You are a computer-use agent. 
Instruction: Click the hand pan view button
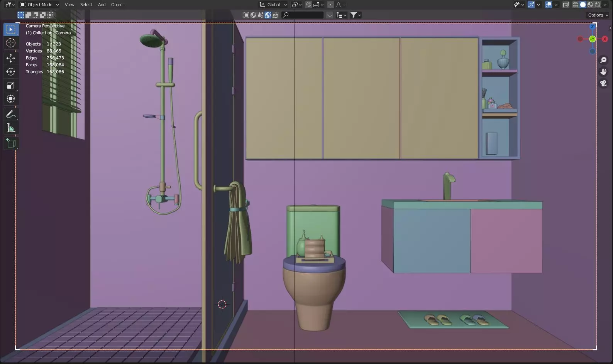[603, 72]
